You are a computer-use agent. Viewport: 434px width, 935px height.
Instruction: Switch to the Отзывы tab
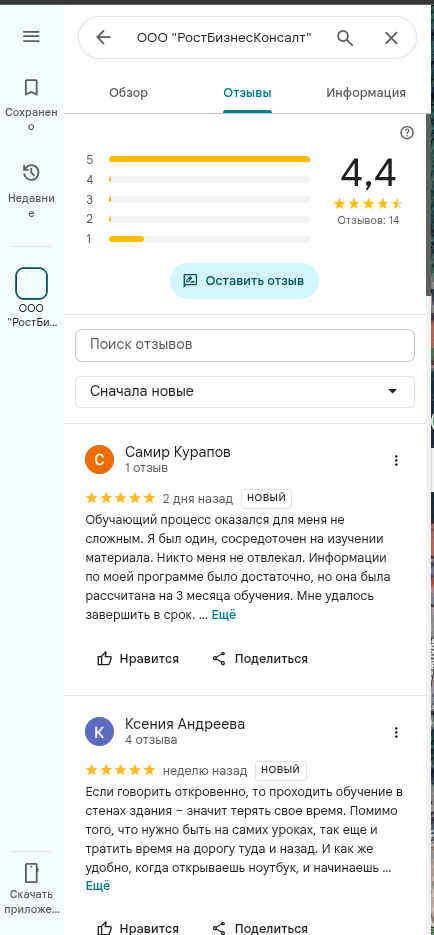coord(247,92)
